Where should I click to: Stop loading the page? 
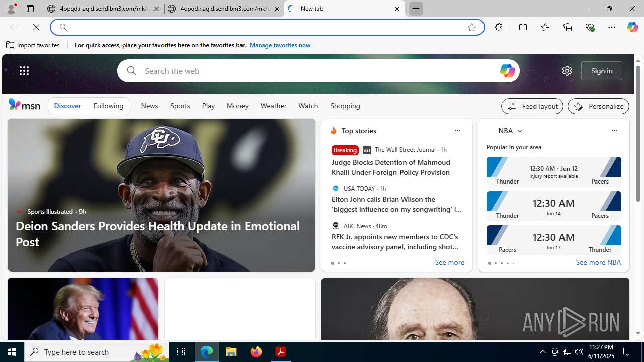36,27
